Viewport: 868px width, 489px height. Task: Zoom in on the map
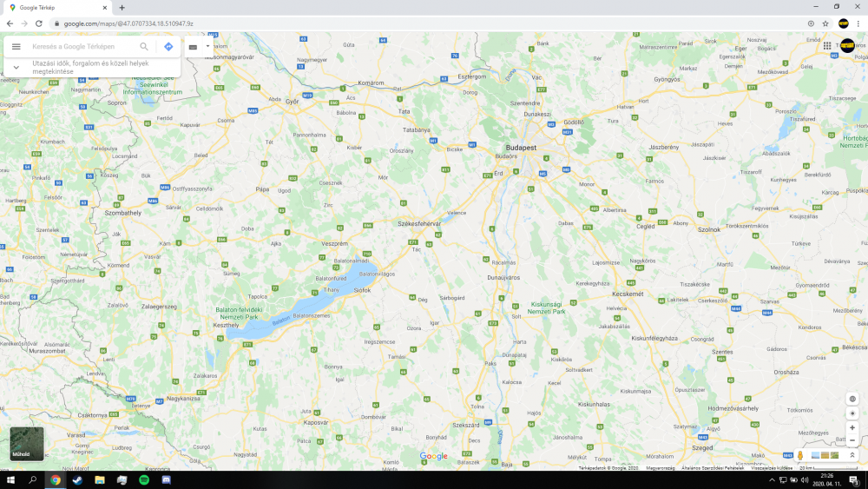[x=852, y=427]
